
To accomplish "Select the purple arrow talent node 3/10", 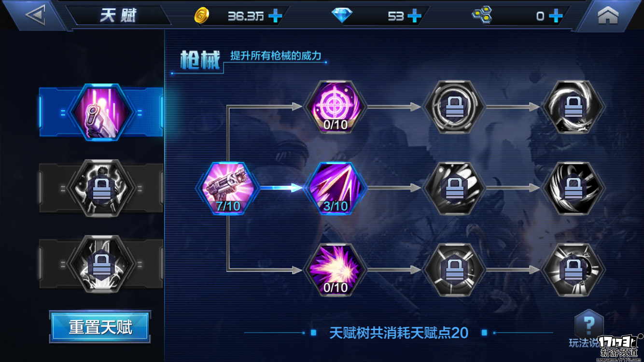I will 336,188.
